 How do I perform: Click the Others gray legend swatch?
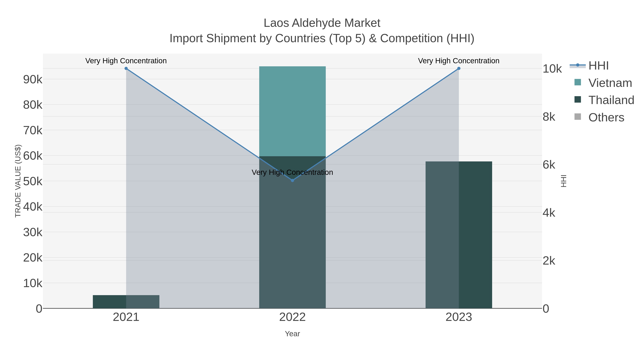[x=578, y=117]
